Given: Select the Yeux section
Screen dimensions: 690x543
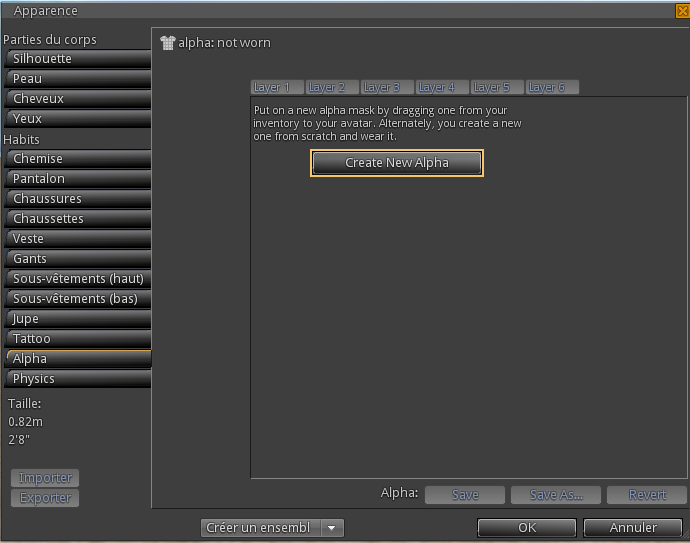Looking at the screenshot, I should pos(78,119).
